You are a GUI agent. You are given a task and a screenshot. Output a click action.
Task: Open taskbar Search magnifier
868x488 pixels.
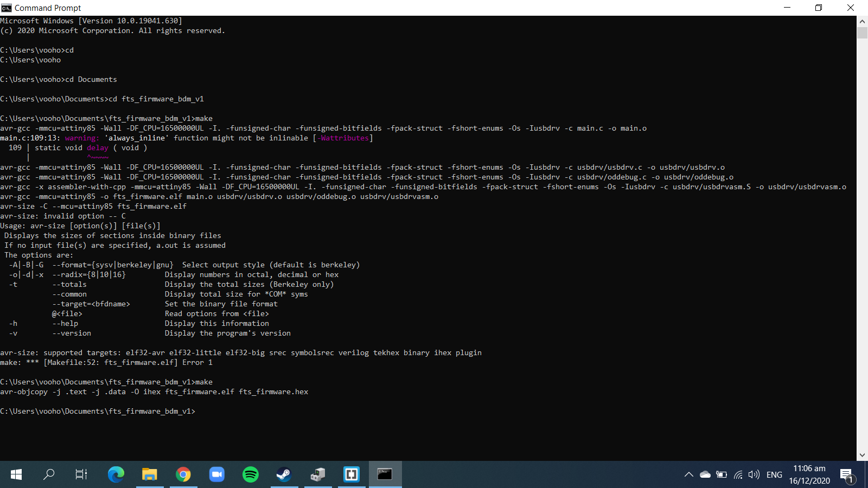(x=49, y=474)
